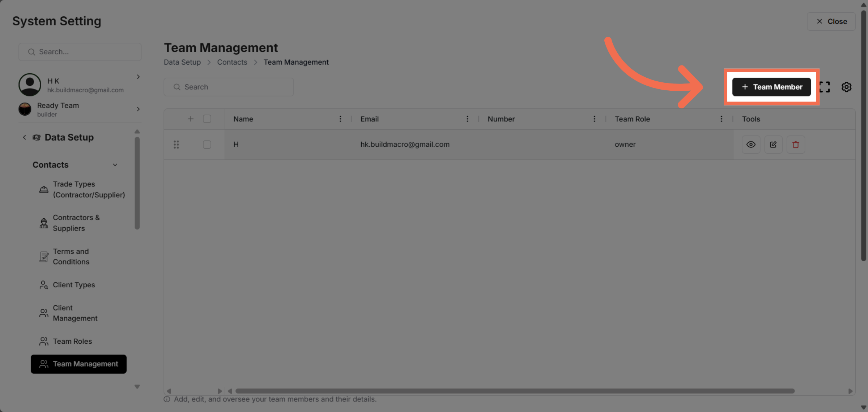868x412 pixels.
Task: Click the add Team Member button
Action: (x=771, y=87)
